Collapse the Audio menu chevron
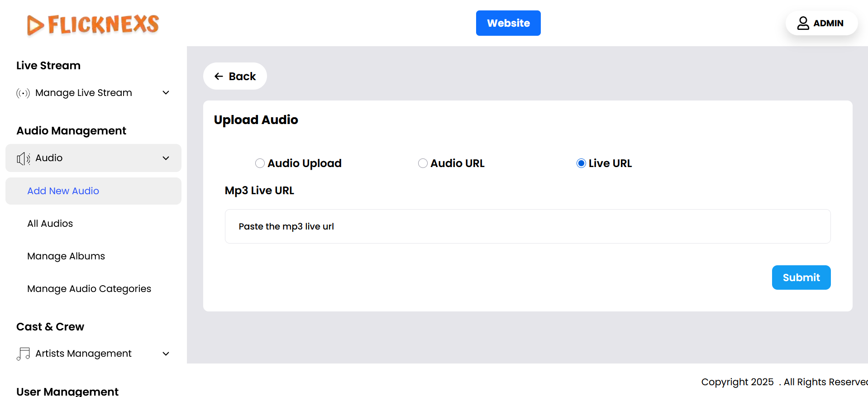Image resolution: width=868 pixels, height=397 pixels. 166,158
